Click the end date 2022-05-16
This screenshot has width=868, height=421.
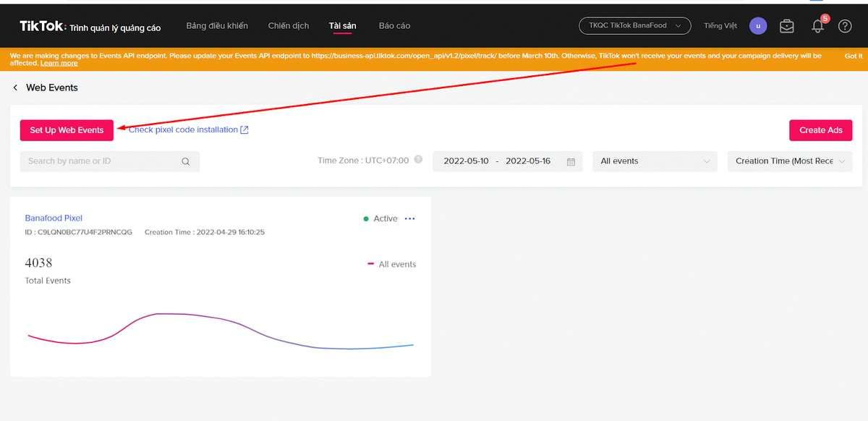(528, 161)
